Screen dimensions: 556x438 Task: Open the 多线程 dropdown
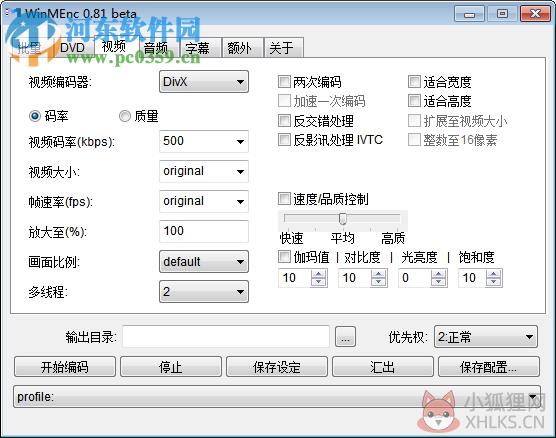[204, 292]
